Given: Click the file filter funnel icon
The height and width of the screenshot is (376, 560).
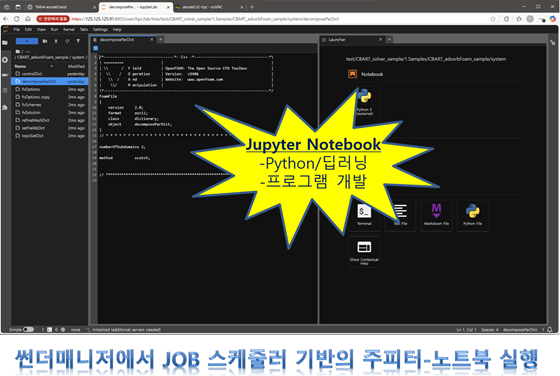Looking at the screenshot, I should (78, 41).
